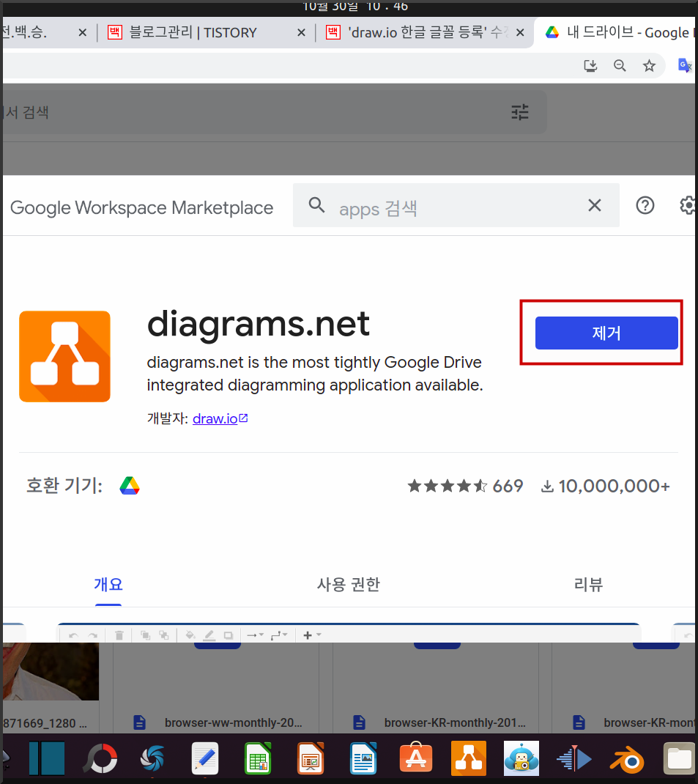
Task: Launch Shotwell blue aperture icon in dock
Action: tap(152, 758)
